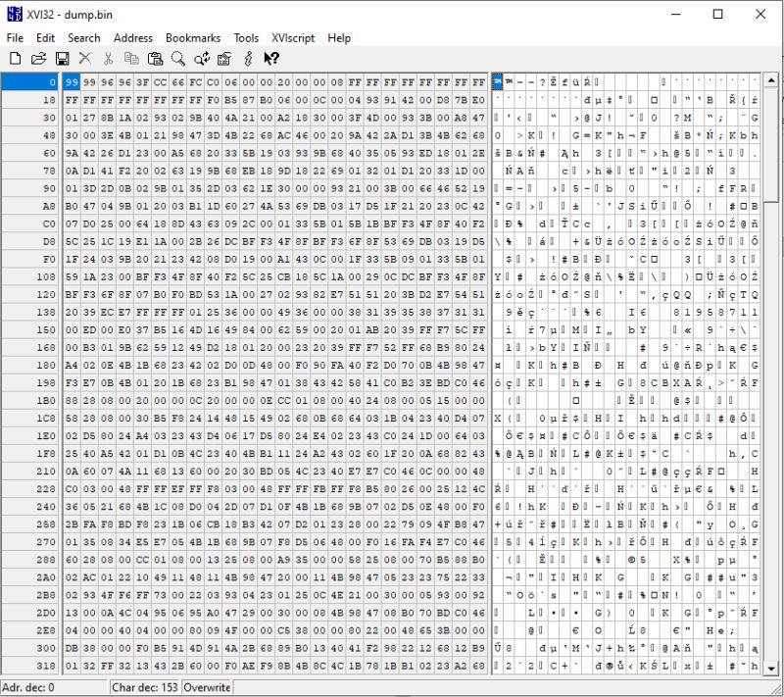The width and height of the screenshot is (784, 697).
Task: Toggle the Overwrite mode status panel
Action: coord(207,687)
